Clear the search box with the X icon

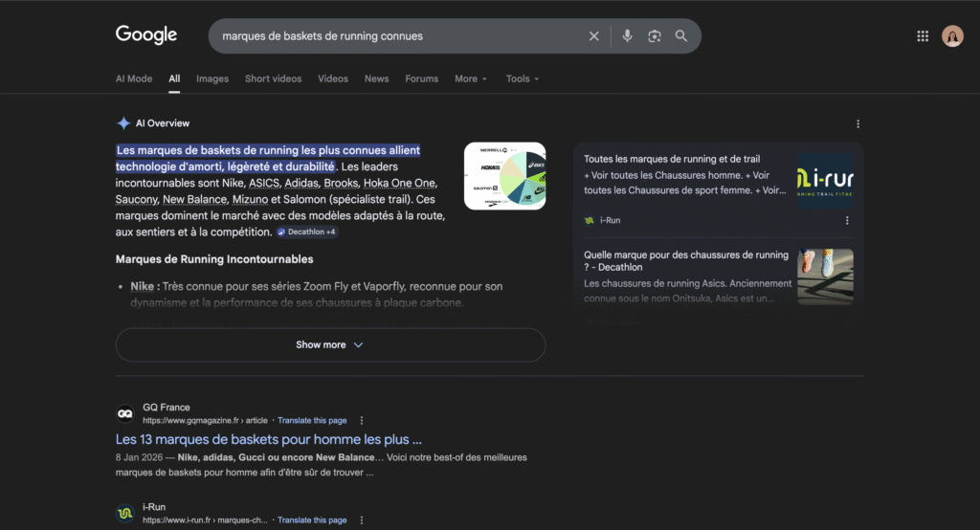tap(593, 36)
